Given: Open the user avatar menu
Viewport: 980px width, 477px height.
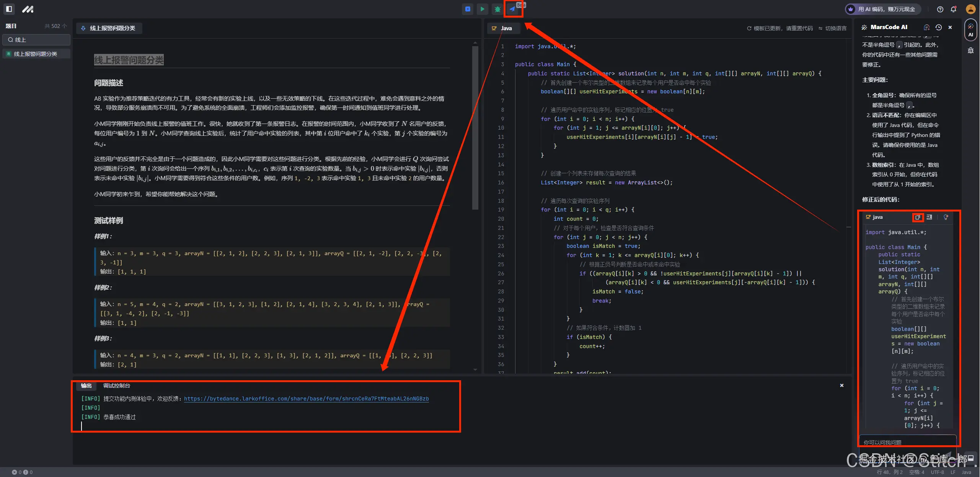Looking at the screenshot, I should pos(970,9).
